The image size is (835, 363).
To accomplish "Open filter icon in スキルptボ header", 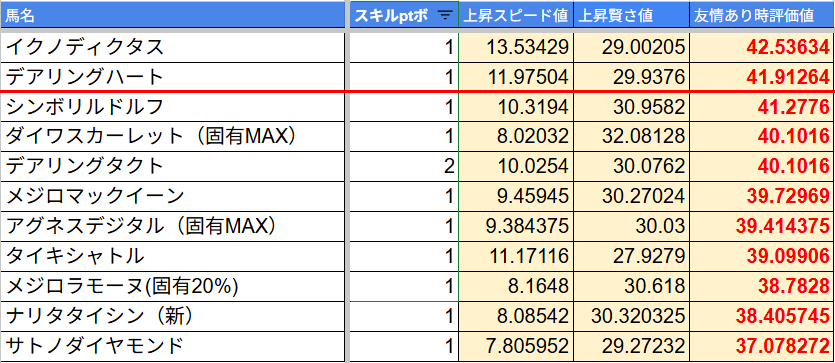I will (x=445, y=16).
